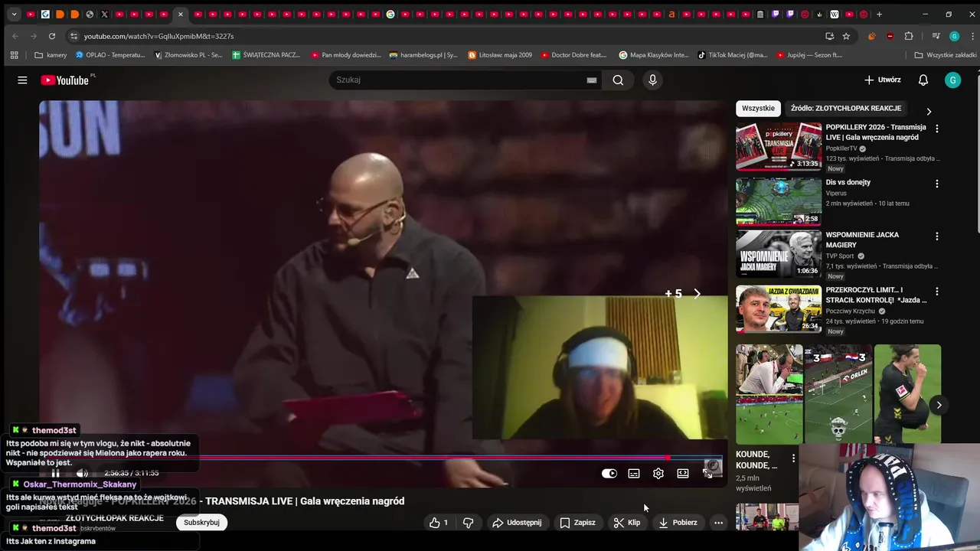Seek on the red video progress bar
The height and width of the screenshot is (551, 980).
click(x=381, y=458)
